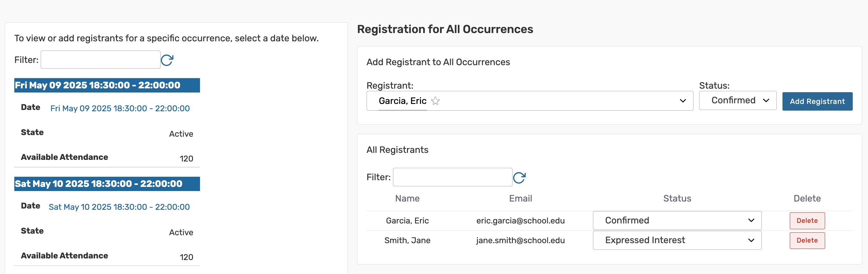Click the Status column header
868x274 pixels.
click(x=677, y=198)
